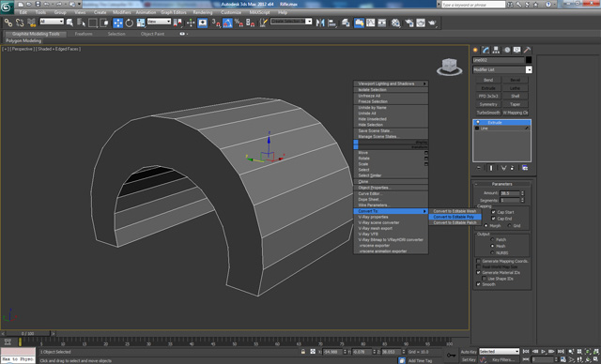Image resolution: width=601 pixels, height=364 pixels.
Task: Click the Key Filters button
Action: pos(503,360)
